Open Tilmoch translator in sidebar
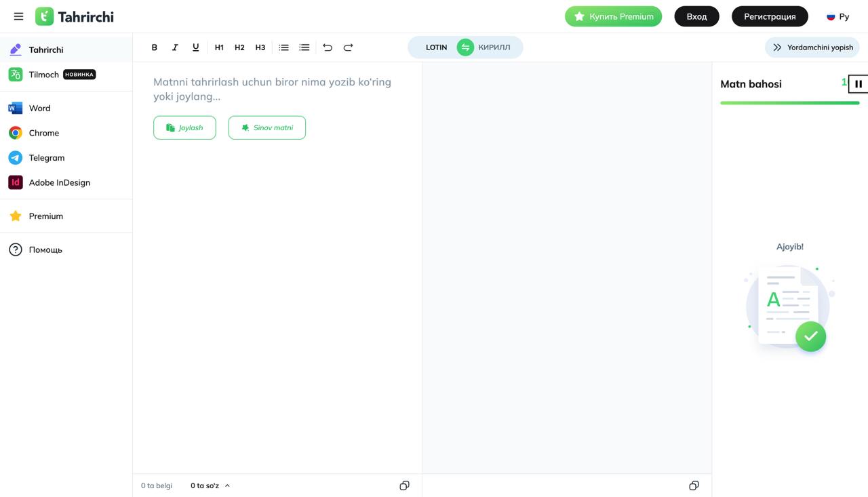Image resolution: width=868 pixels, height=497 pixels. [44, 75]
